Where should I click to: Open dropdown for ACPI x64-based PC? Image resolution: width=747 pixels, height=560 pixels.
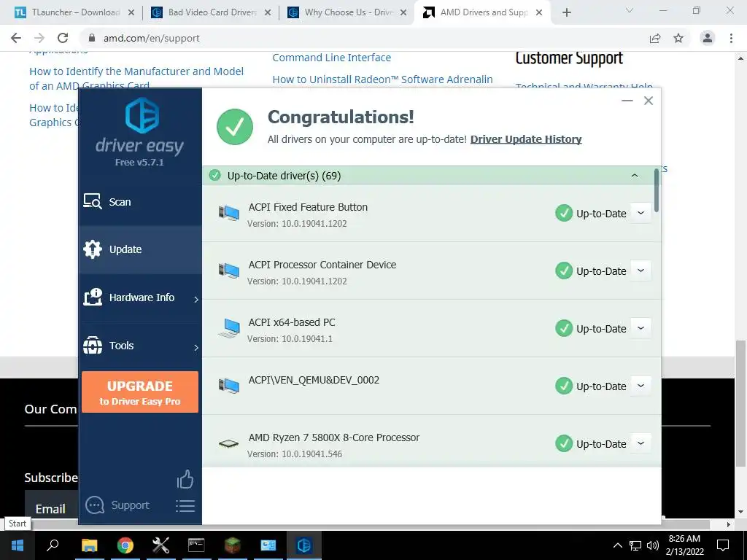[x=640, y=328]
